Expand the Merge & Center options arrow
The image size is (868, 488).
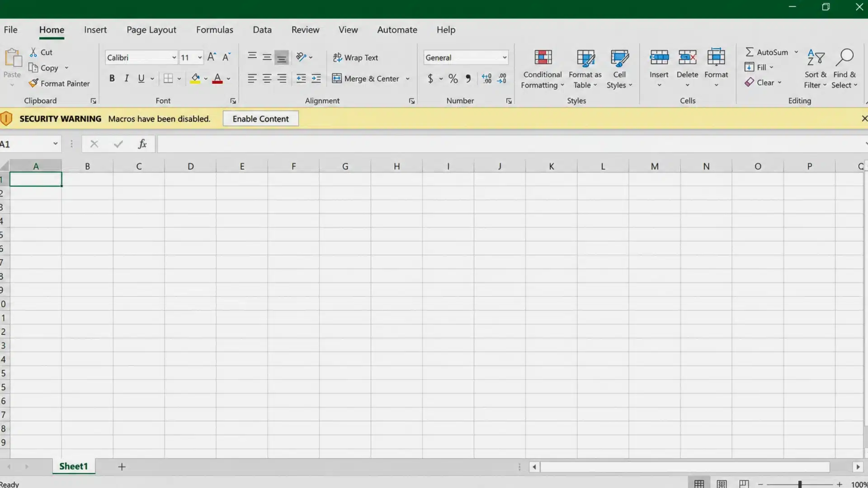coord(408,79)
